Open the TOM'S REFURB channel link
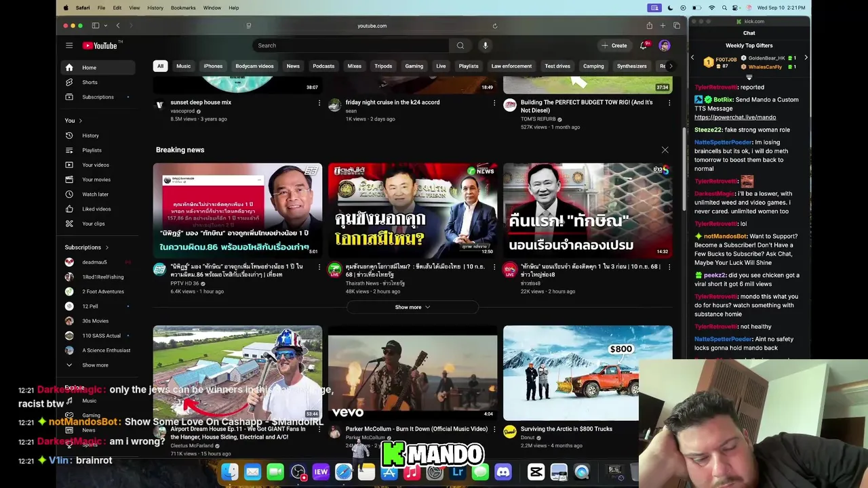868x488 pixels. [539, 119]
